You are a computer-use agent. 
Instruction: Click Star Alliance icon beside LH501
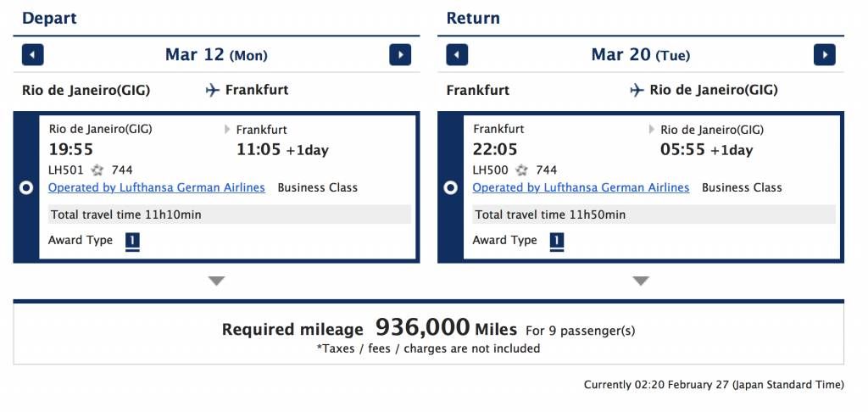click(97, 170)
